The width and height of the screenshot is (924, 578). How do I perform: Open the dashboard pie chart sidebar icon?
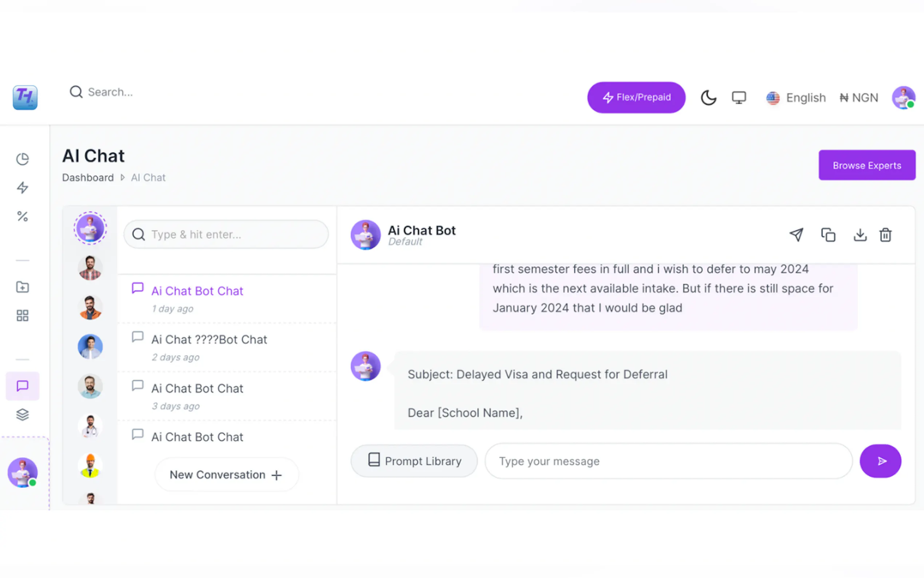23,159
